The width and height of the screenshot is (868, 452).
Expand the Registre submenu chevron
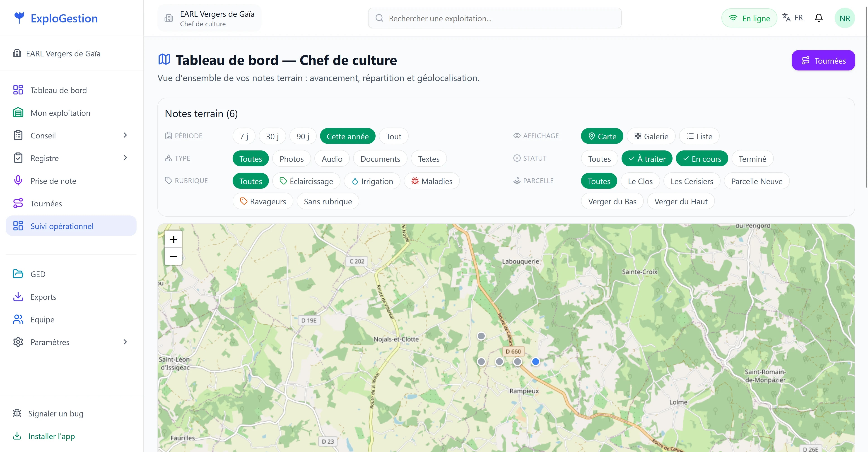(x=125, y=158)
